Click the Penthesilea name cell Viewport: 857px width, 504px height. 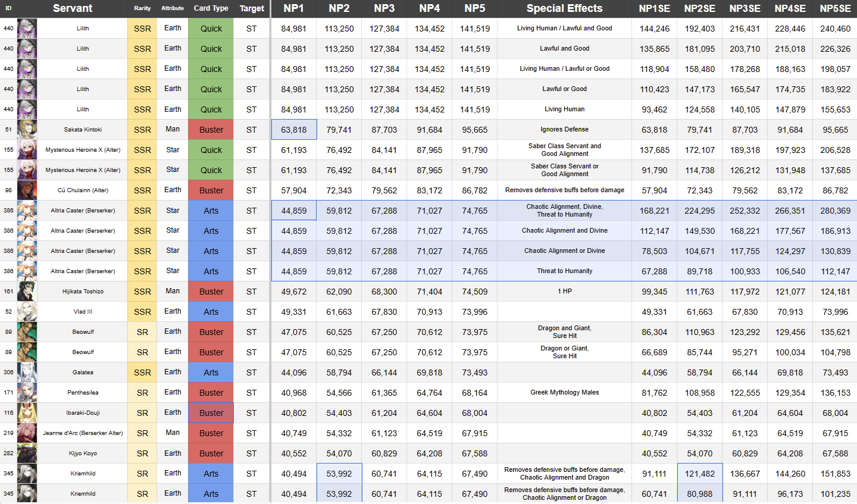(83, 393)
